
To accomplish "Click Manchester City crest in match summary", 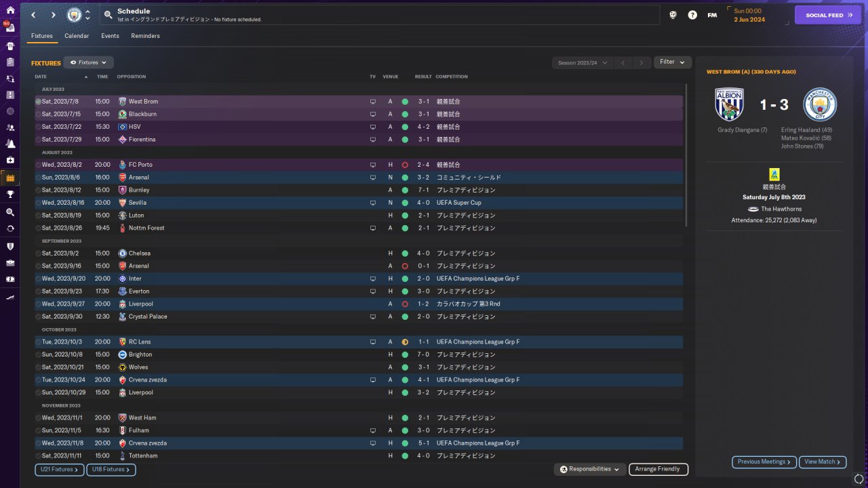I will pyautogui.click(x=820, y=104).
